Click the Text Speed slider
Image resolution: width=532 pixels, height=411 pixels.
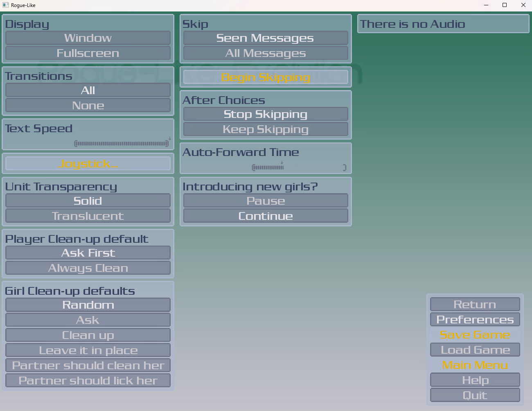[x=122, y=144]
